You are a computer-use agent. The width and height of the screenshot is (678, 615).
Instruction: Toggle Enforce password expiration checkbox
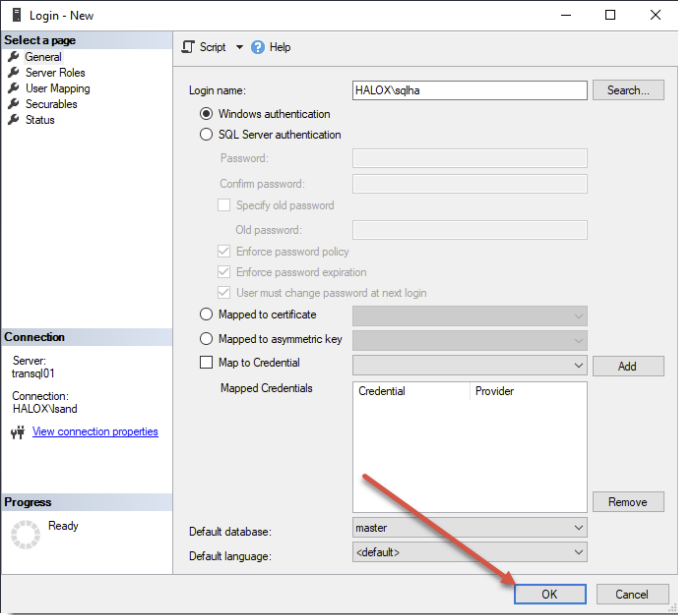224,272
